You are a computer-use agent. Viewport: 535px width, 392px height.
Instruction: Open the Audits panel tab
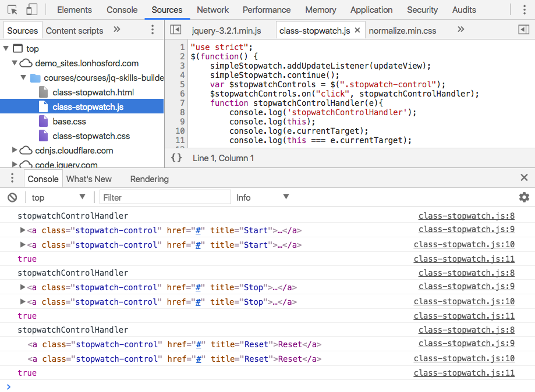tap(464, 10)
